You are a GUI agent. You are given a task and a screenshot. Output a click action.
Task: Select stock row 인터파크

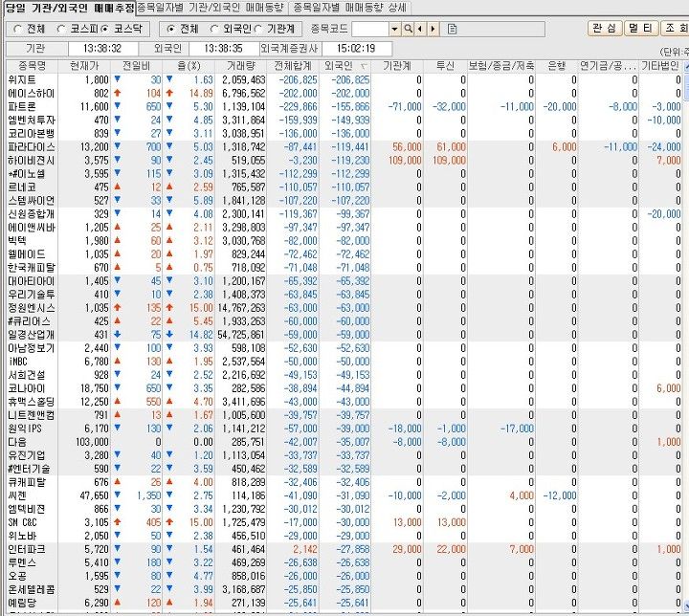coord(344,549)
